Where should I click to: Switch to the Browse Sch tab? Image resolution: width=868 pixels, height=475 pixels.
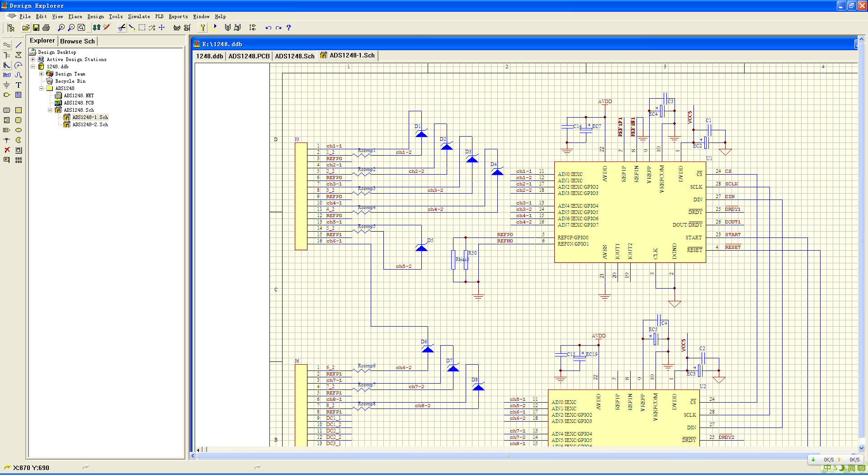77,41
